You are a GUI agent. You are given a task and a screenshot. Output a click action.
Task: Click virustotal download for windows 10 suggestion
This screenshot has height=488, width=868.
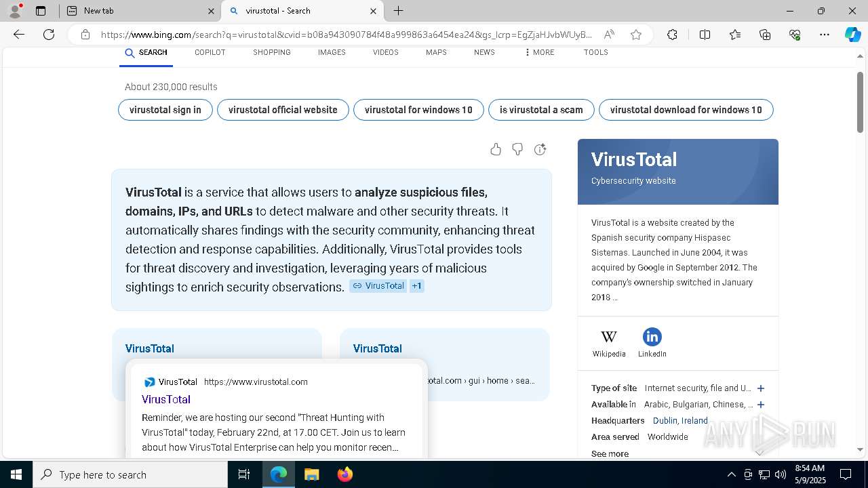point(686,110)
